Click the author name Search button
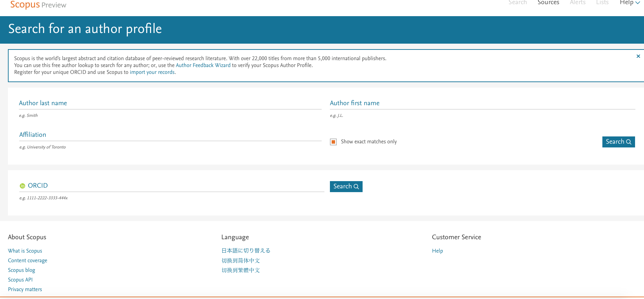Image resolution: width=644 pixels, height=299 pixels. 619,142
